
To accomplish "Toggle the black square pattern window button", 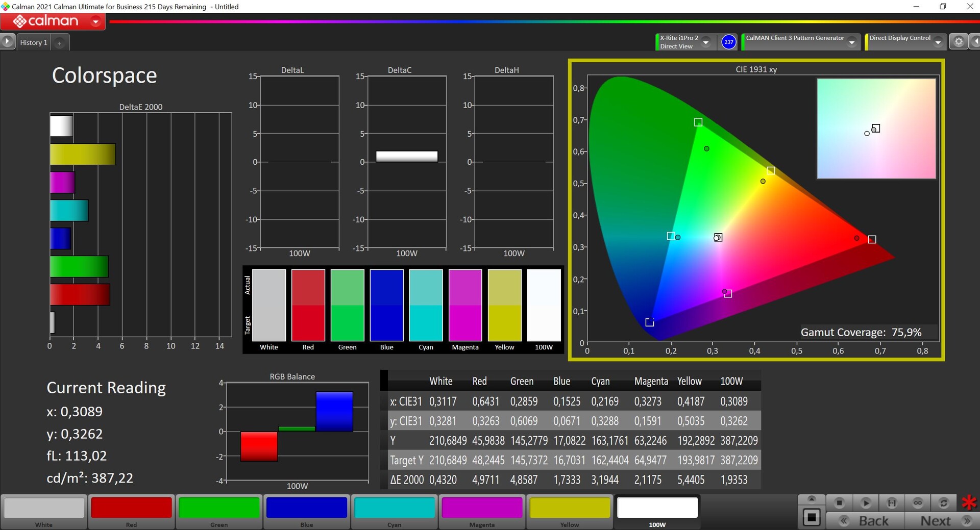I will 812,518.
